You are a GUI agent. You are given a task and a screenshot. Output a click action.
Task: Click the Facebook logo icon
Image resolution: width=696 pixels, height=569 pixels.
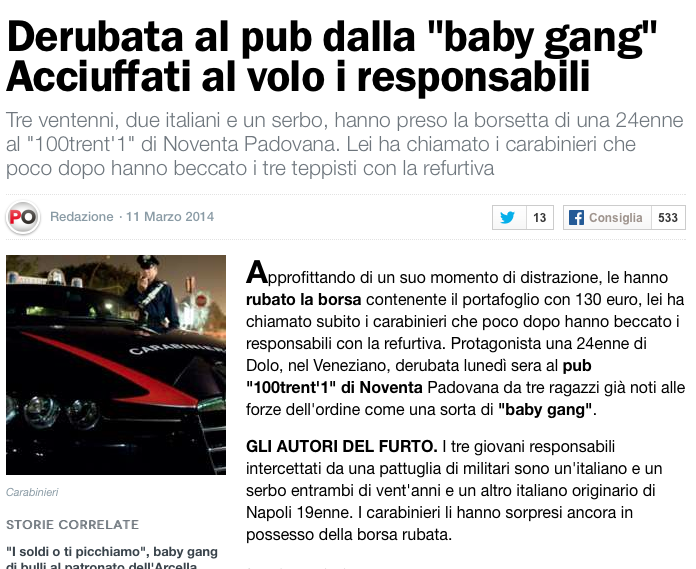coord(576,218)
